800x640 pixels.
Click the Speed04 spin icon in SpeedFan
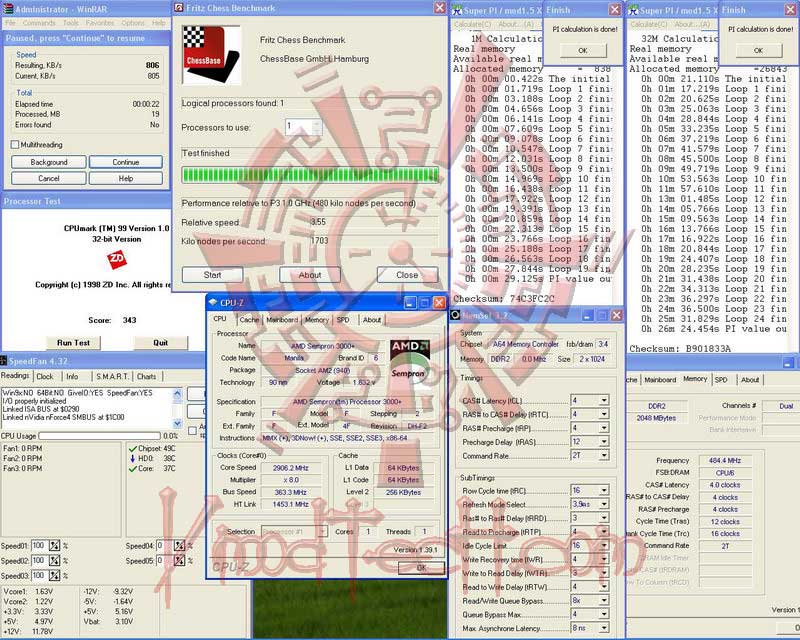tap(180, 546)
